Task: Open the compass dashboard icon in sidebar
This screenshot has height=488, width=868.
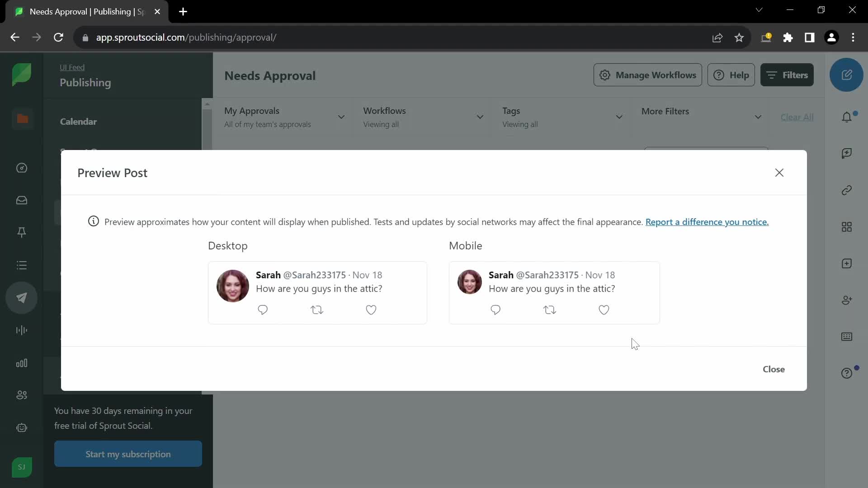Action: pos(22,168)
